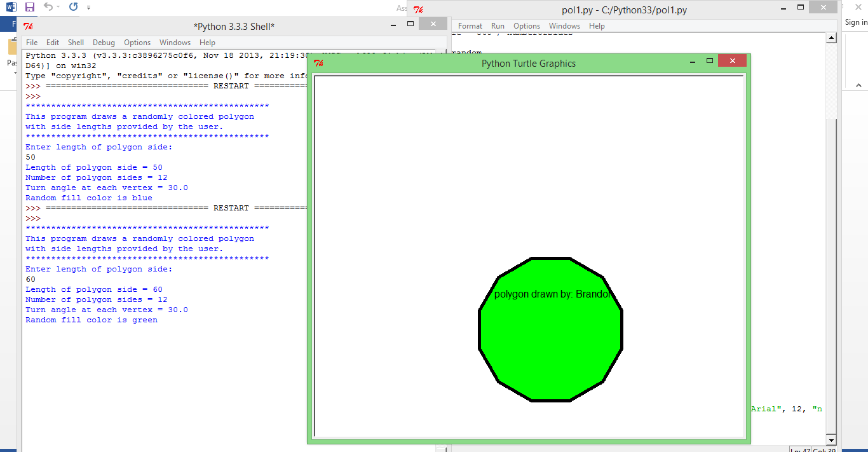Open the Run menu in the pol1.py editor

point(498,26)
